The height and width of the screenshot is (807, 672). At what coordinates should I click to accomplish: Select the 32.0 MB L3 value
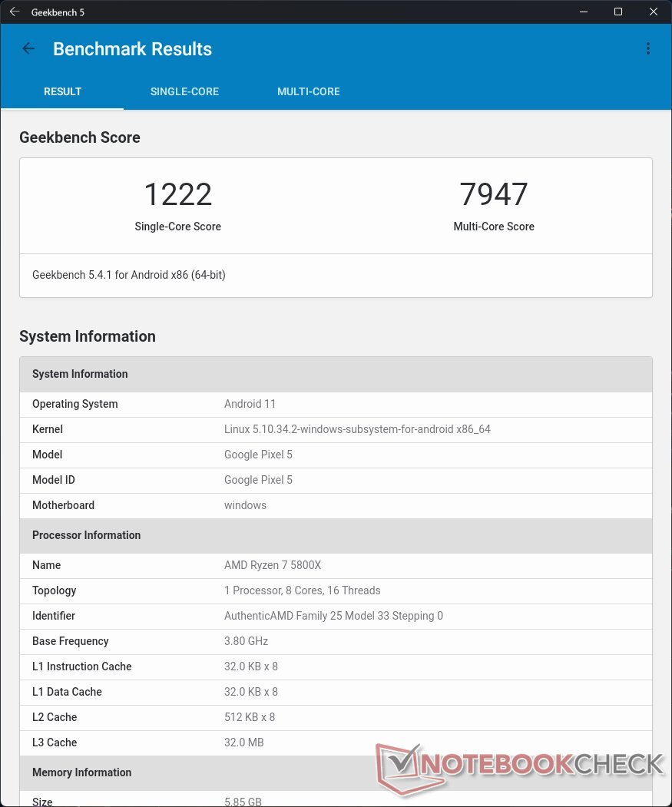coord(243,742)
